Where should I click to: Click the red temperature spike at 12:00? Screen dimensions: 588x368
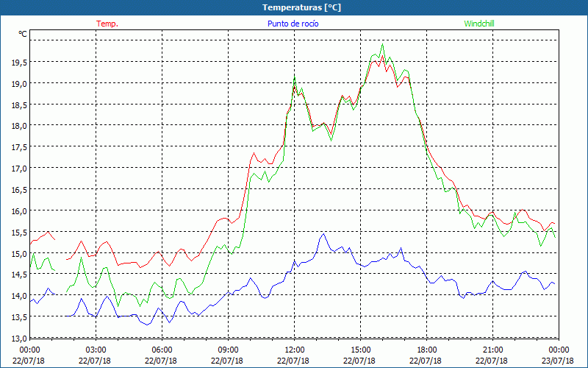click(295, 87)
